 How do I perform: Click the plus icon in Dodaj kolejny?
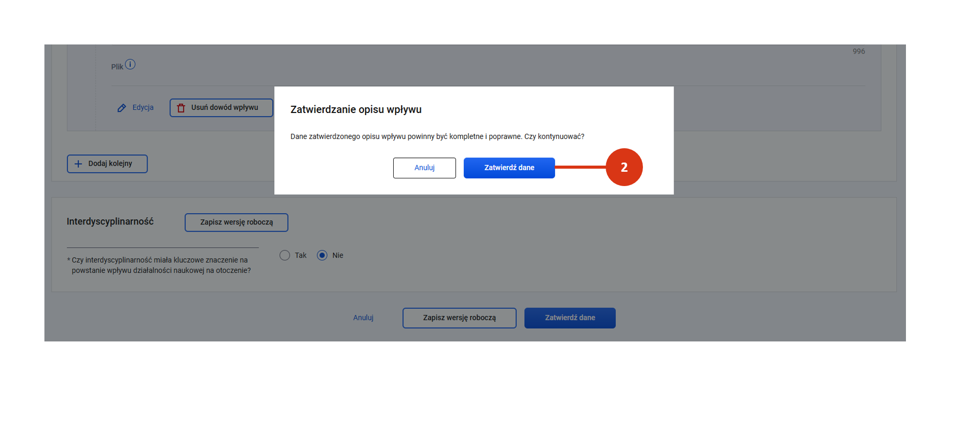pos(78,164)
